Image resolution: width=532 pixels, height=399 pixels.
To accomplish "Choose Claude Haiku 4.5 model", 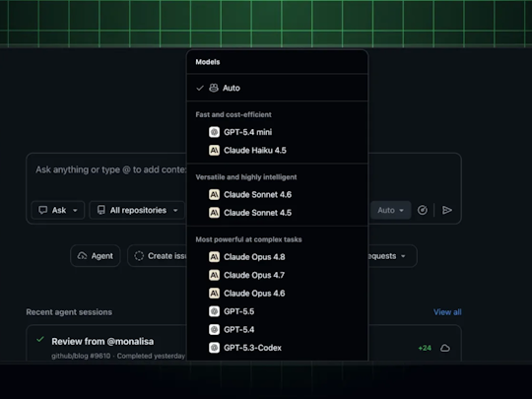I will (x=277, y=151).
